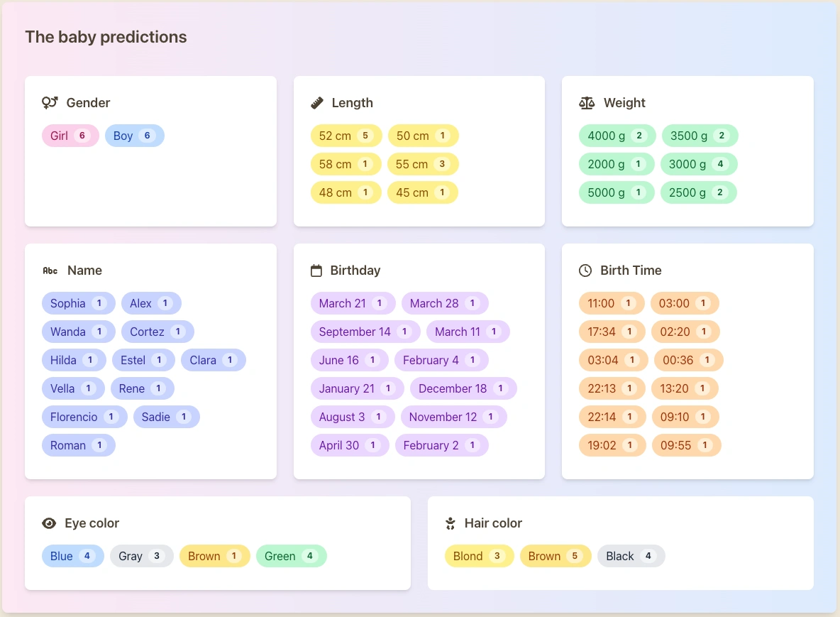Choose the 17:34 birth time chip
This screenshot has height=617, width=840.
tap(611, 332)
